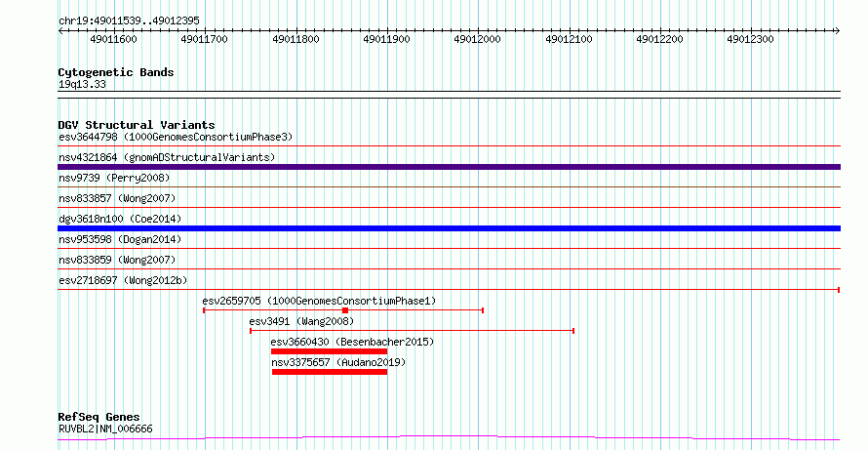
Task: Click ruler position 49011600
Action: (x=113, y=39)
